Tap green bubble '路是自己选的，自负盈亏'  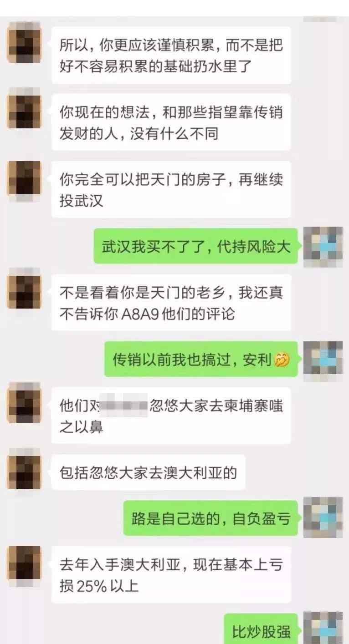211,518
